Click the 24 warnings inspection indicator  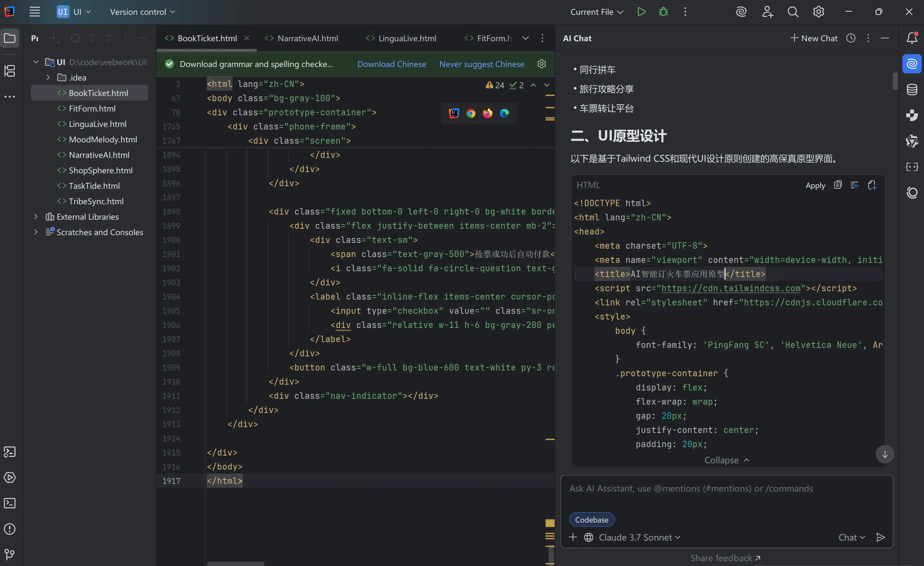click(495, 85)
